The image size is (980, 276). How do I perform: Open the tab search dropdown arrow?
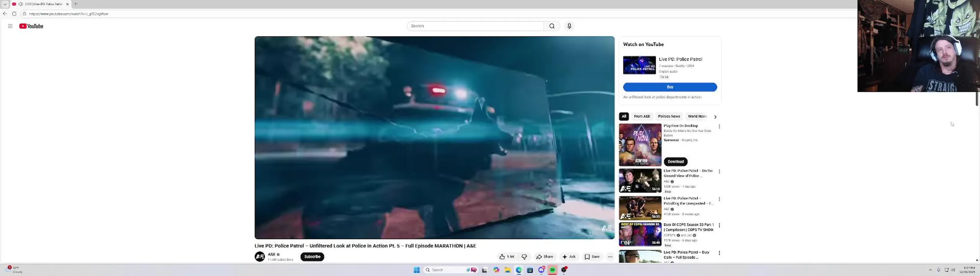tap(5, 4)
